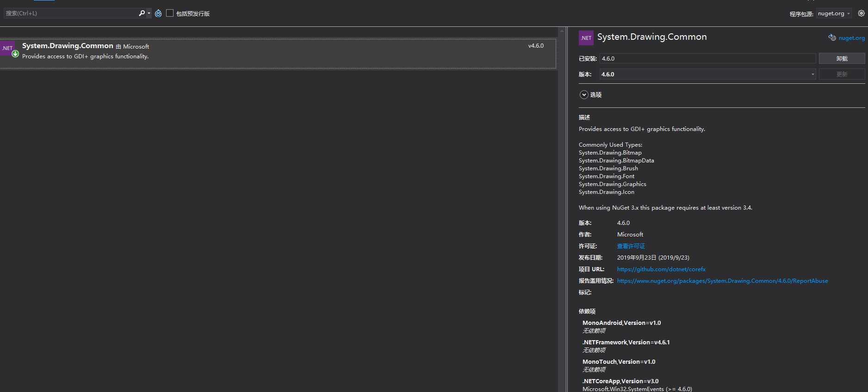Click the refresh packages icon
This screenshot has height=392, width=868.
[158, 13]
